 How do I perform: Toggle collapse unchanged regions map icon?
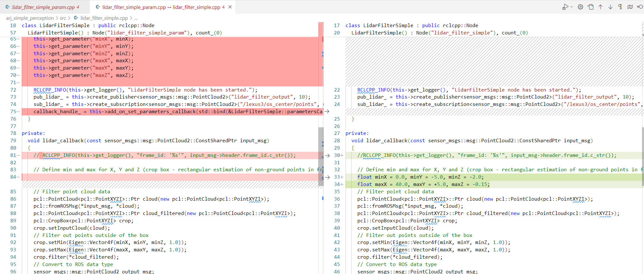pos(630,7)
